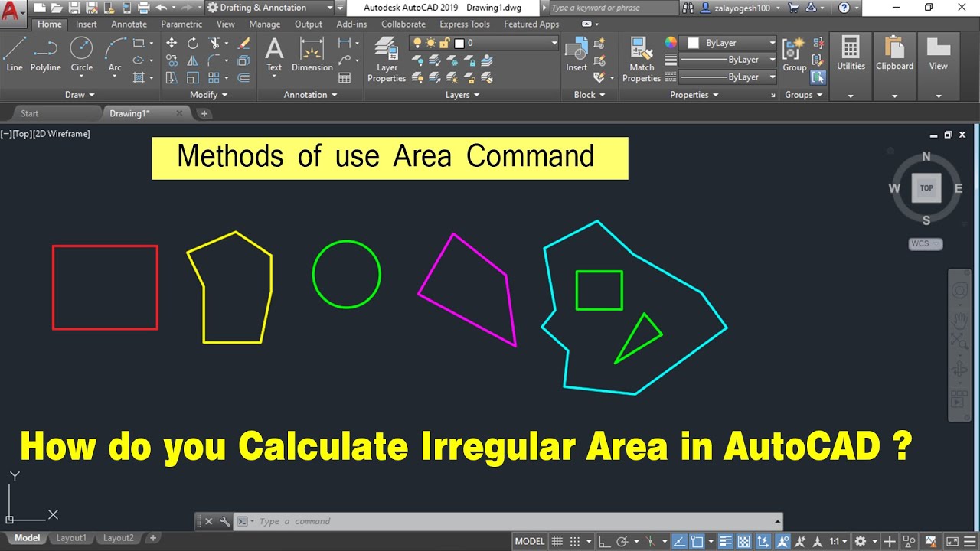Click the white ByLayer color swatch
Image resolution: width=980 pixels, height=551 pixels.
click(x=693, y=43)
